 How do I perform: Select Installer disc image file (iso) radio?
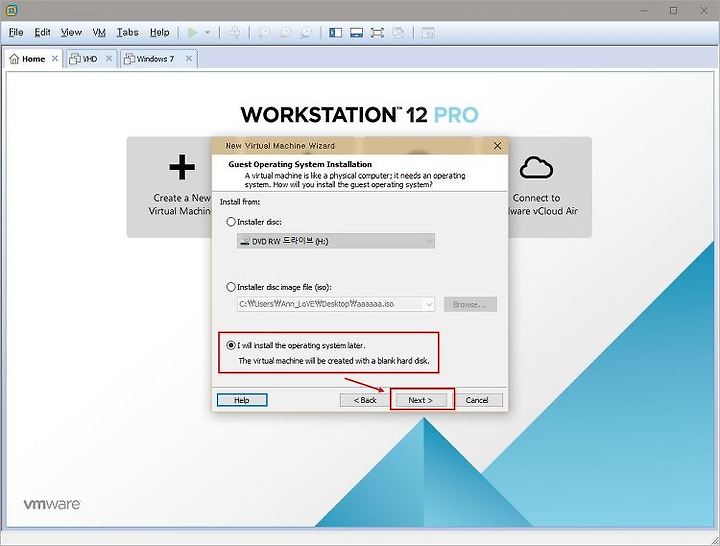[x=231, y=287]
